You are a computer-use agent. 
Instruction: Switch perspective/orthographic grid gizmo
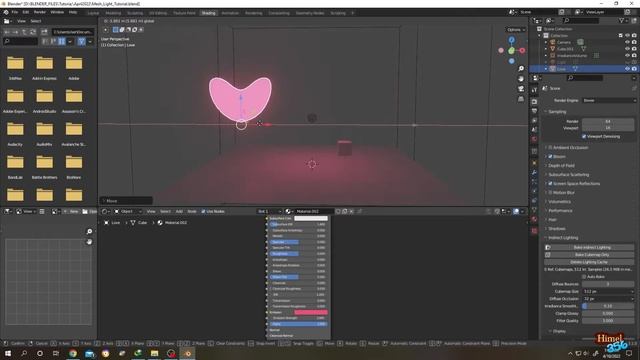click(x=521, y=99)
